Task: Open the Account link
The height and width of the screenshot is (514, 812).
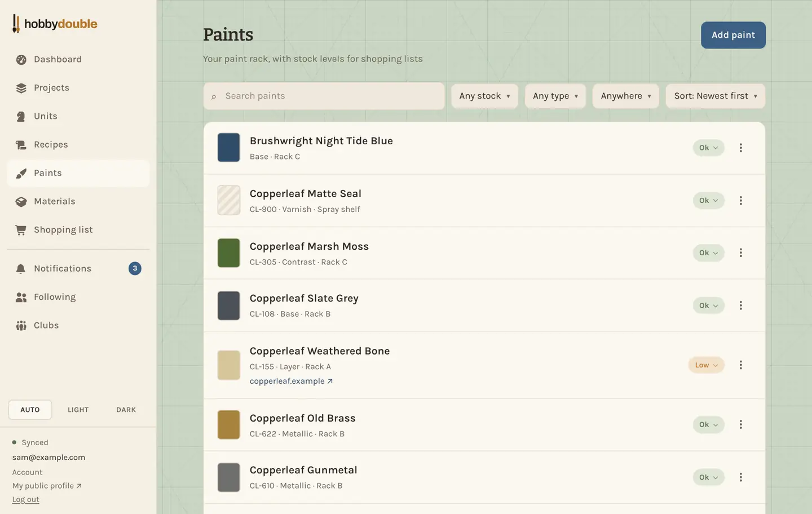Action: click(27, 472)
